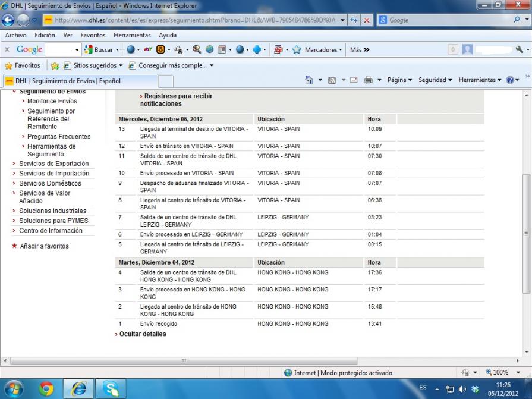
Task: Open the Edición menu
Action: [x=45, y=35]
